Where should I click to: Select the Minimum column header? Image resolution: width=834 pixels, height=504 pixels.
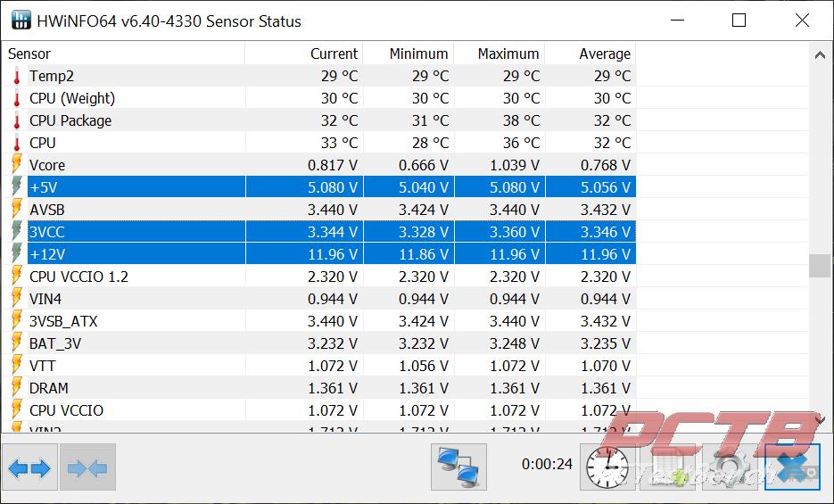click(x=409, y=54)
